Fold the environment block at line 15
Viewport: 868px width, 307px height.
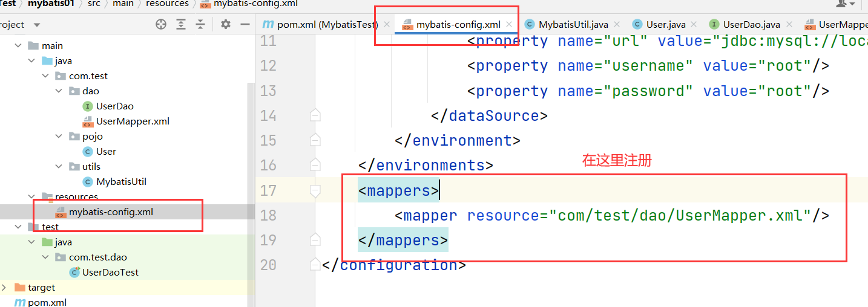[314, 140]
